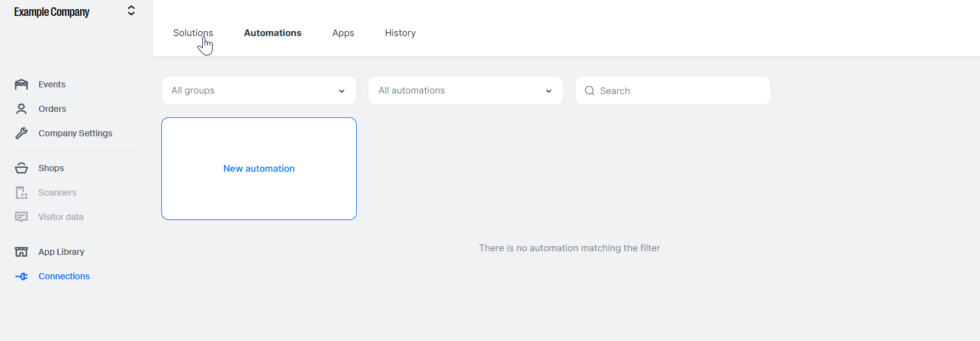Click the Connections plug icon

click(x=21, y=276)
